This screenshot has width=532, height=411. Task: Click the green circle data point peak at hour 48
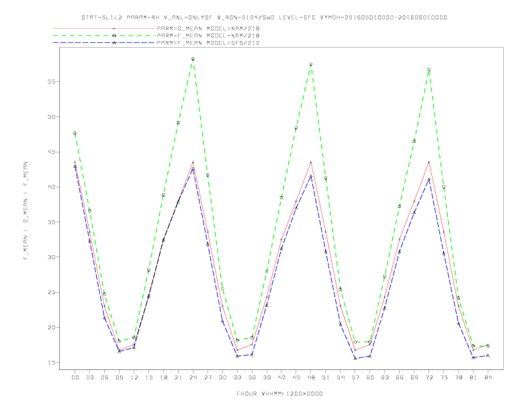point(311,64)
